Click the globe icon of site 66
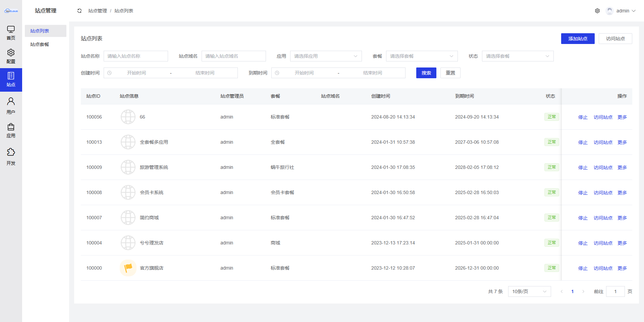 tap(128, 117)
